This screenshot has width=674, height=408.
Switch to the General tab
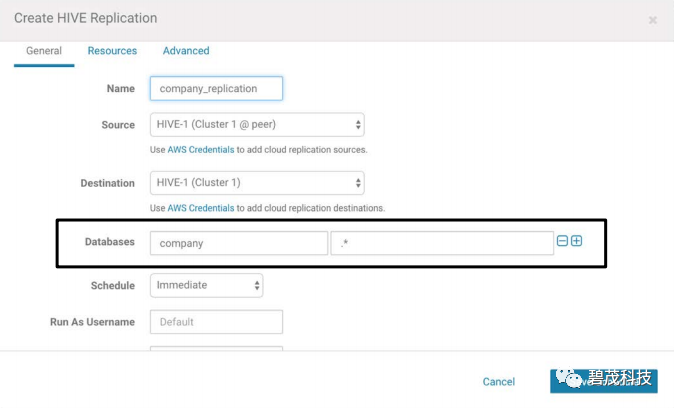point(44,51)
